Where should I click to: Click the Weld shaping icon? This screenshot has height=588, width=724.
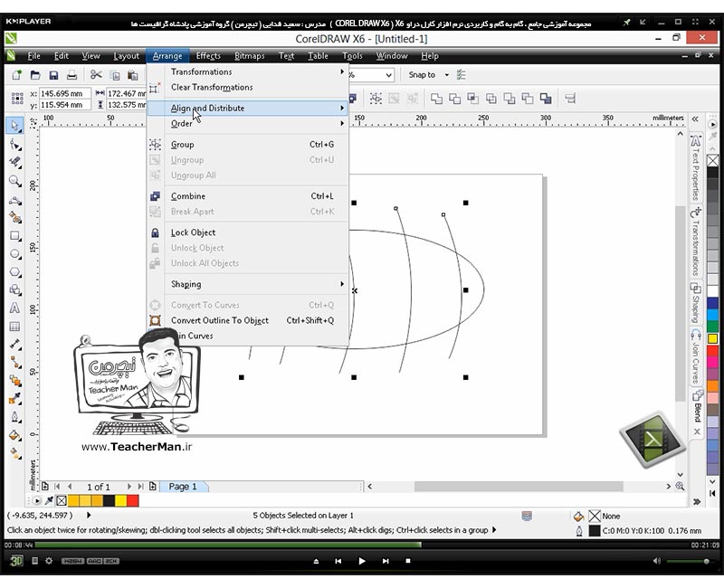click(436, 99)
